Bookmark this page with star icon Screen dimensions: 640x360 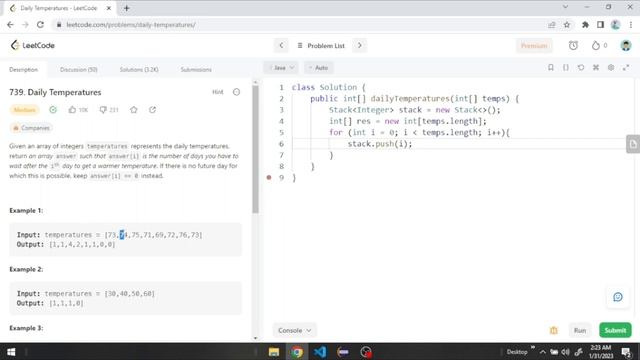coord(567,25)
